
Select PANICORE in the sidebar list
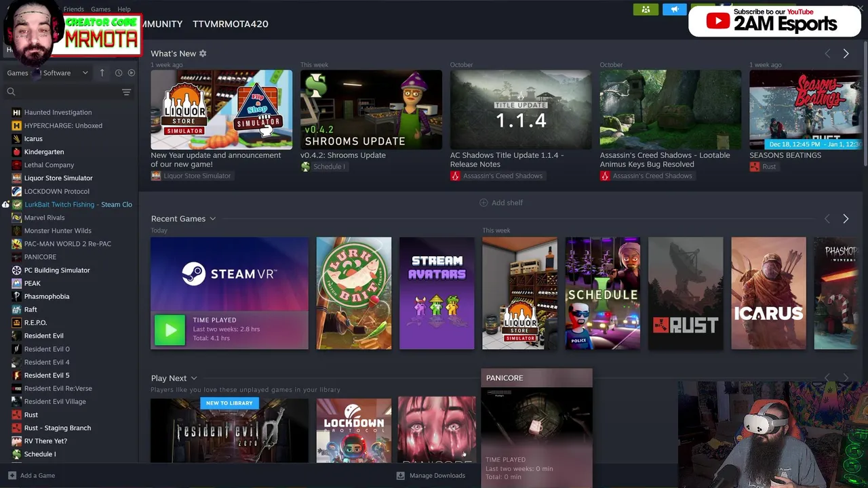40,257
